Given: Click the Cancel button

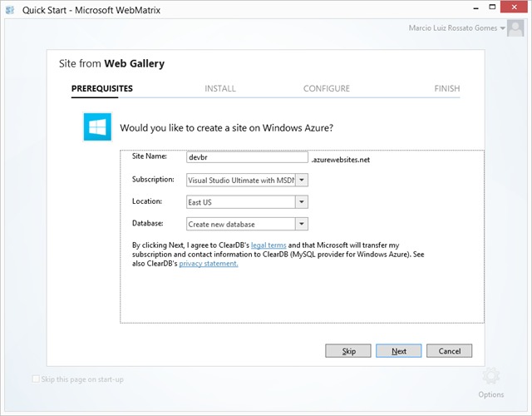Looking at the screenshot, I should pos(449,351).
